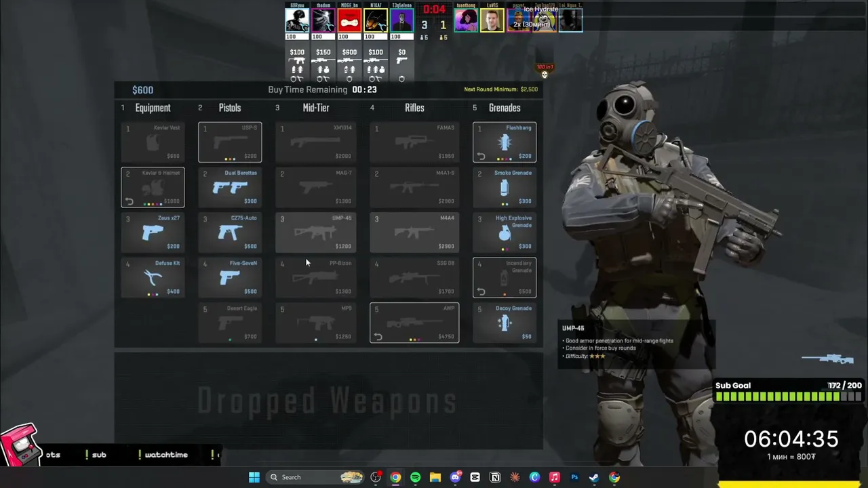This screenshot has height=488, width=868.
Task: Click the Next Round Minimum $2,500 text
Action: (500, 89)
